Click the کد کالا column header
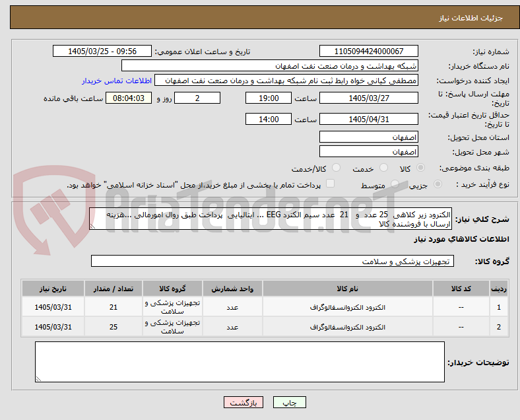The width and height of the screenshot is (520, 420). point(461,289)
